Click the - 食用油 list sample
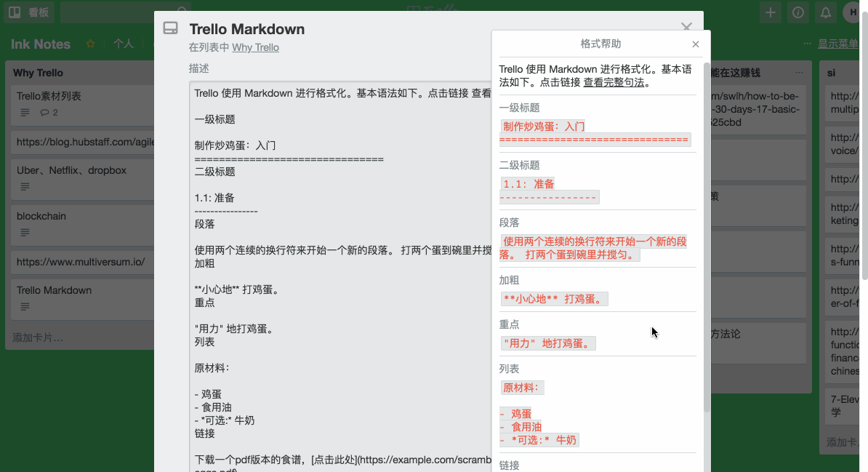This screenshot has width=868, height=472. tap(521, 427)
